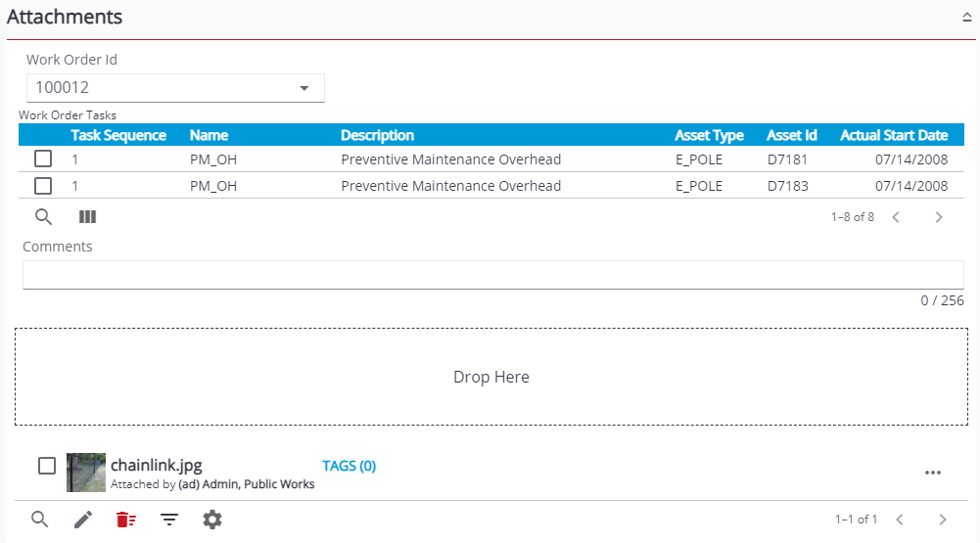Go to next page of work order tasks
The height and width of the screenshot is (543, 980).
click(938, 217)
